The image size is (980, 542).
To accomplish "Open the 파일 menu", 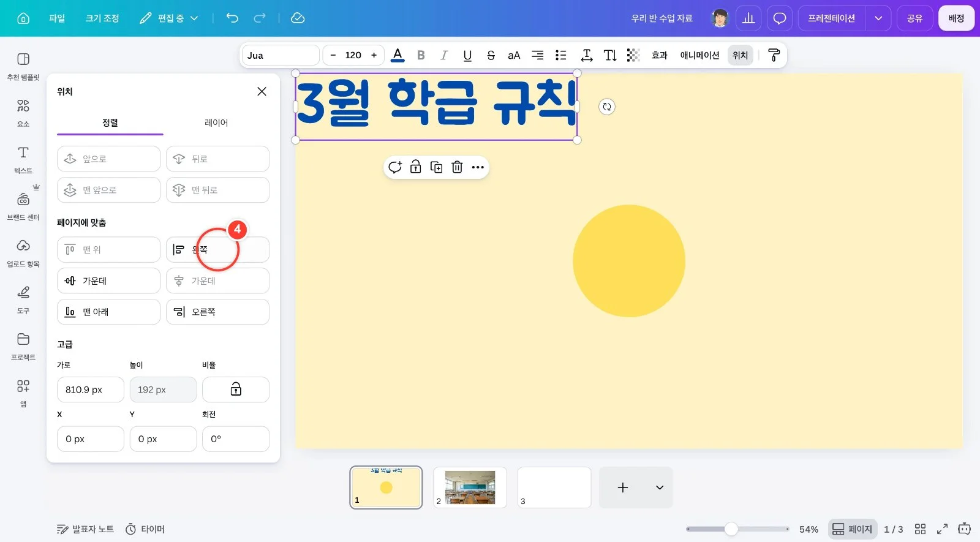I will 57,18.
